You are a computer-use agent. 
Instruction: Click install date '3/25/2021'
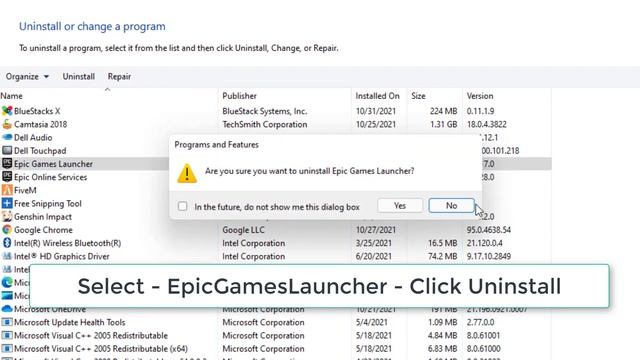pos(373,243)
